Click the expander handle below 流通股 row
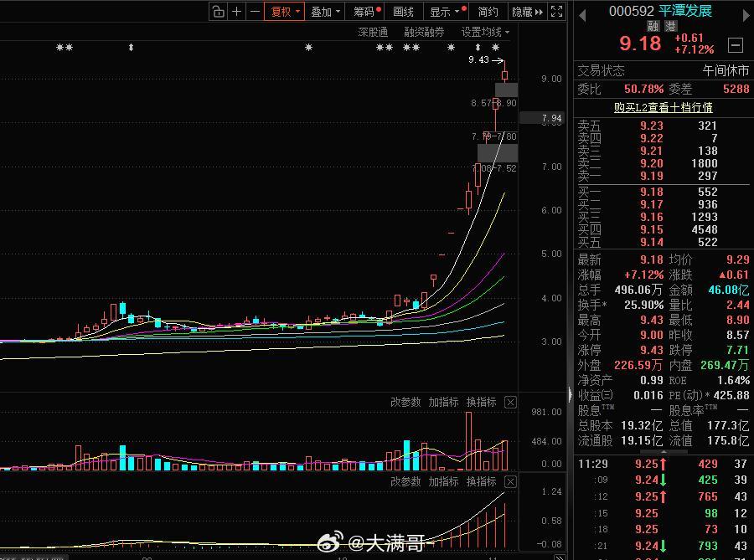754x560 pixels. click(x=664, y=452)
